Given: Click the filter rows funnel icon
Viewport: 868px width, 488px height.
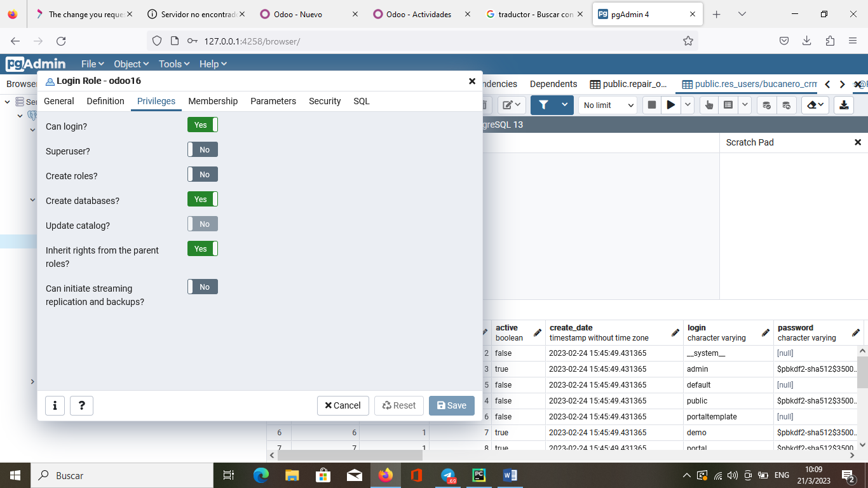Looking at the screenshot, I should click(543, 105).
